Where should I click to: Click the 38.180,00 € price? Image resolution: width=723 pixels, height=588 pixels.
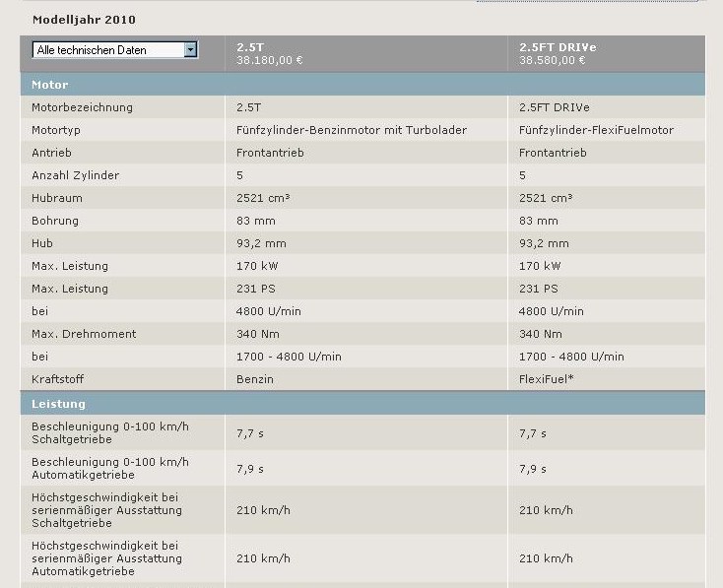(270, 60)
